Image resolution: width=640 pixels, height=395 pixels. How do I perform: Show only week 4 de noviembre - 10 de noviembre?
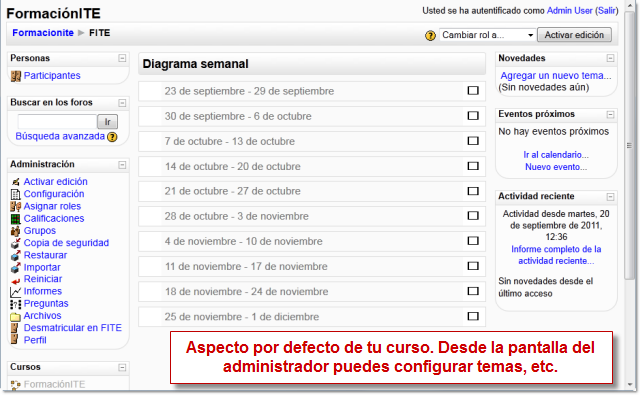(473, 241)
